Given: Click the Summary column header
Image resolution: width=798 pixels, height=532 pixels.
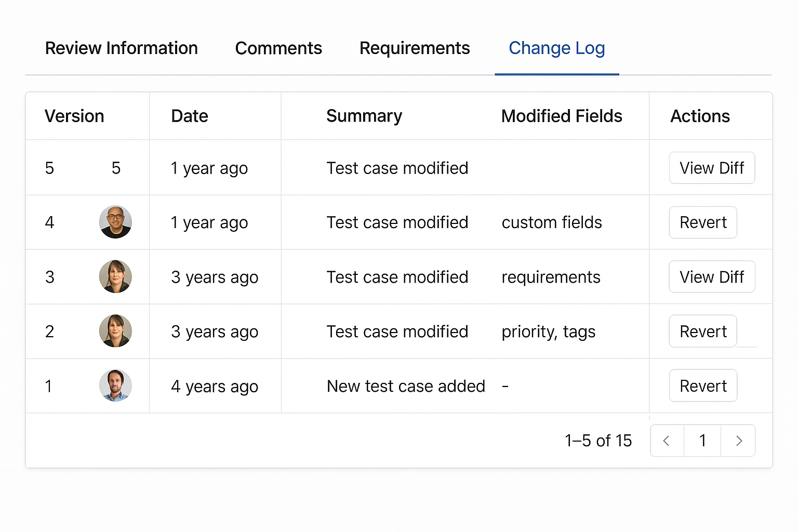Looking at the screenshot, I should click(x=364, y=116).
